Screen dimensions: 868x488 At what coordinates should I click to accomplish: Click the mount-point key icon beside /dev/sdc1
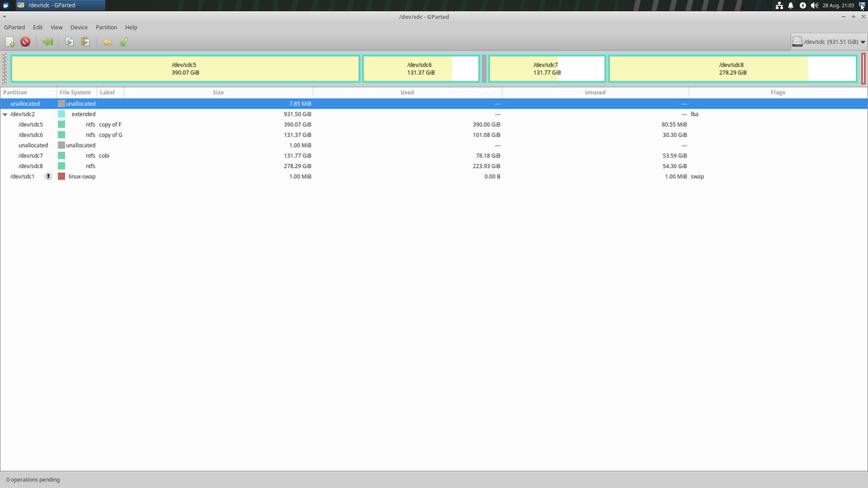48,176
